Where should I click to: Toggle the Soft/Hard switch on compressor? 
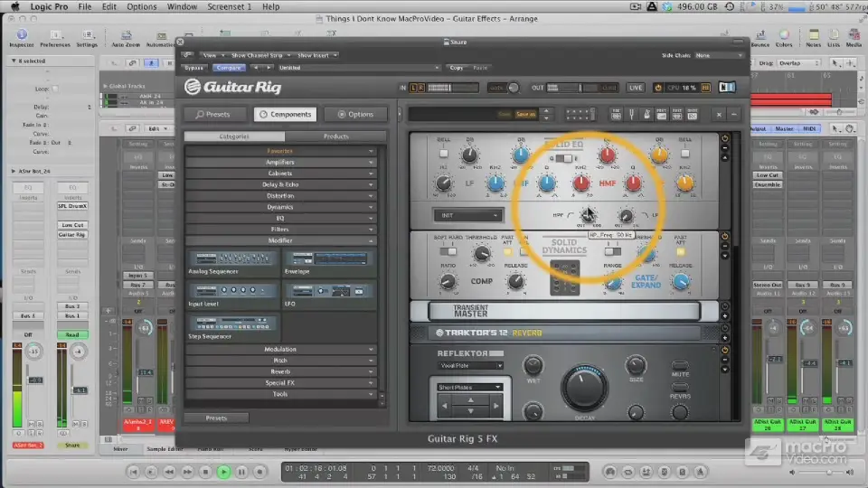(x=448, y=252)
